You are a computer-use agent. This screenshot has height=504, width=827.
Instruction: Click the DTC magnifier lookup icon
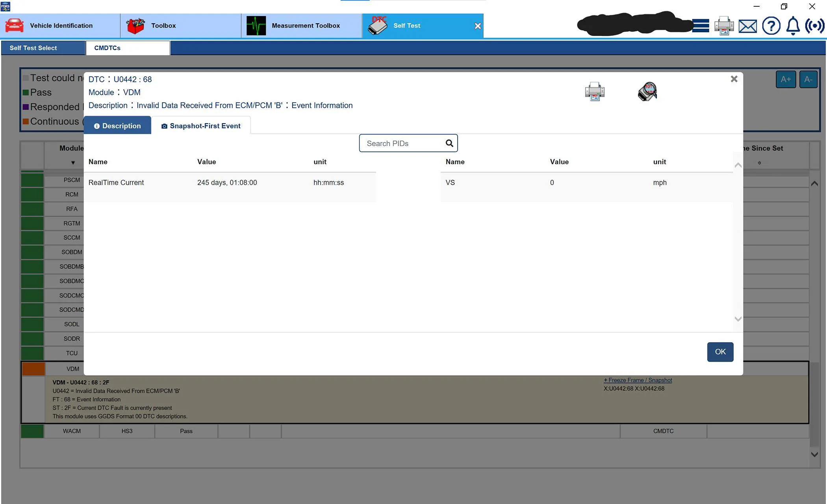(647, 91)
